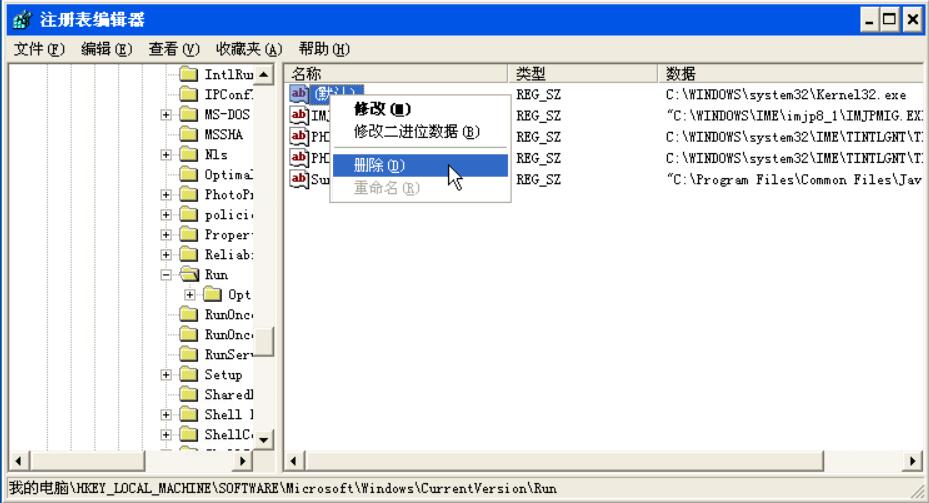929x503 pixels.
Task: Click the Registry Editor title bar icon
Action: point(22,20)
